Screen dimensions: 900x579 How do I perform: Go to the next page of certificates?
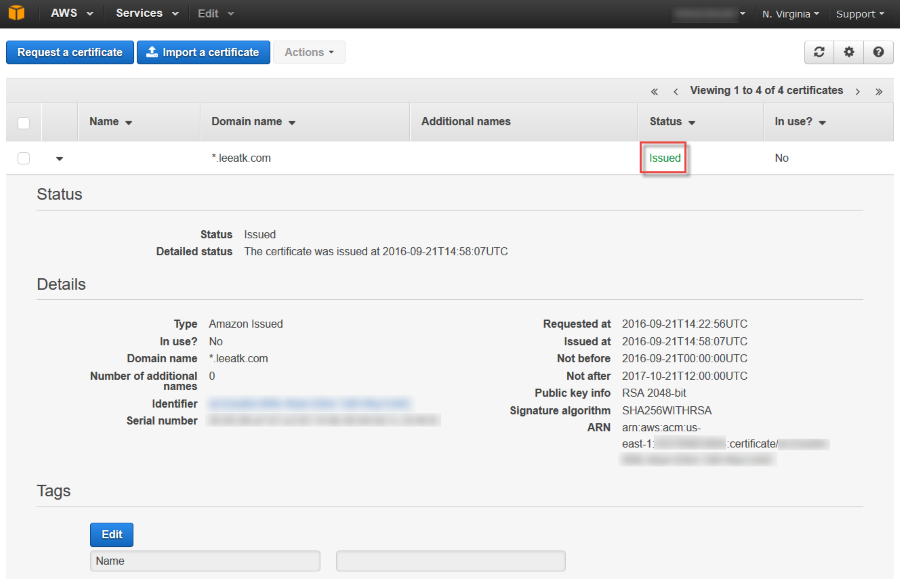[x=858, y=91]
